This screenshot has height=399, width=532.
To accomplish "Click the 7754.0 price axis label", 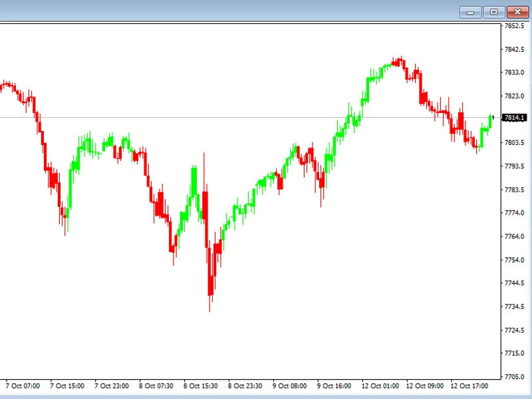I will (514, 260).
